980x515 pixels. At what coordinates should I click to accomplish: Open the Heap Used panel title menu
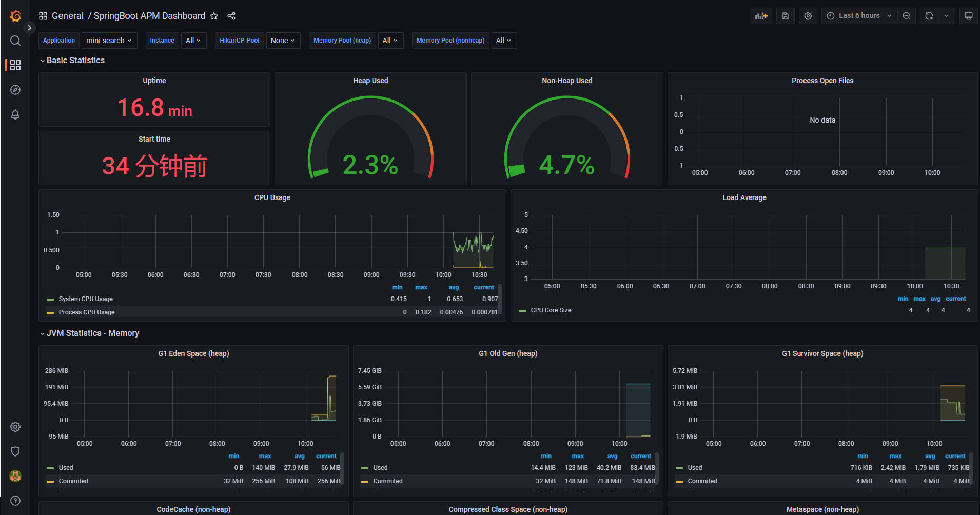[370, 81]
